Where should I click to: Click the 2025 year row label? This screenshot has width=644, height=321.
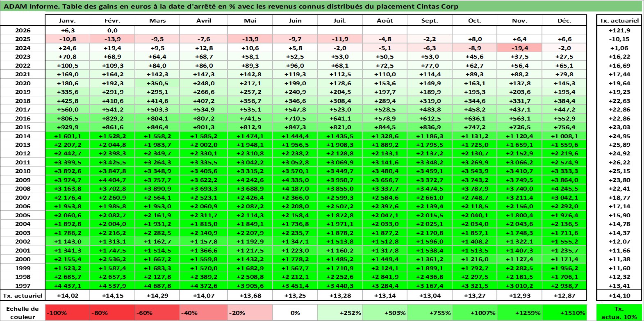click(x=23, y=39)
